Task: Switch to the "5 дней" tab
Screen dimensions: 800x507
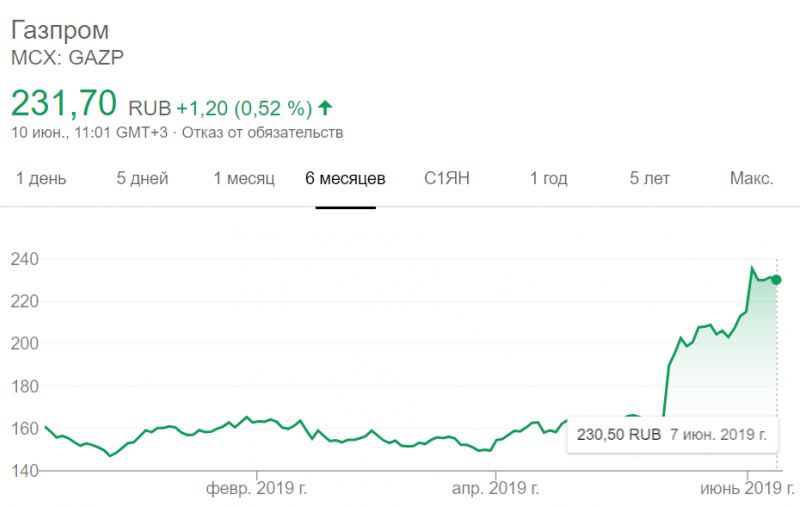Action: [x=142, y=179]
